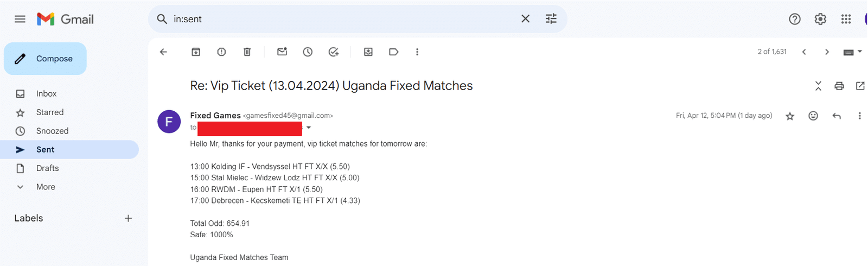Open the Inbox folder
Screen dimensions: 868x266
46,94
